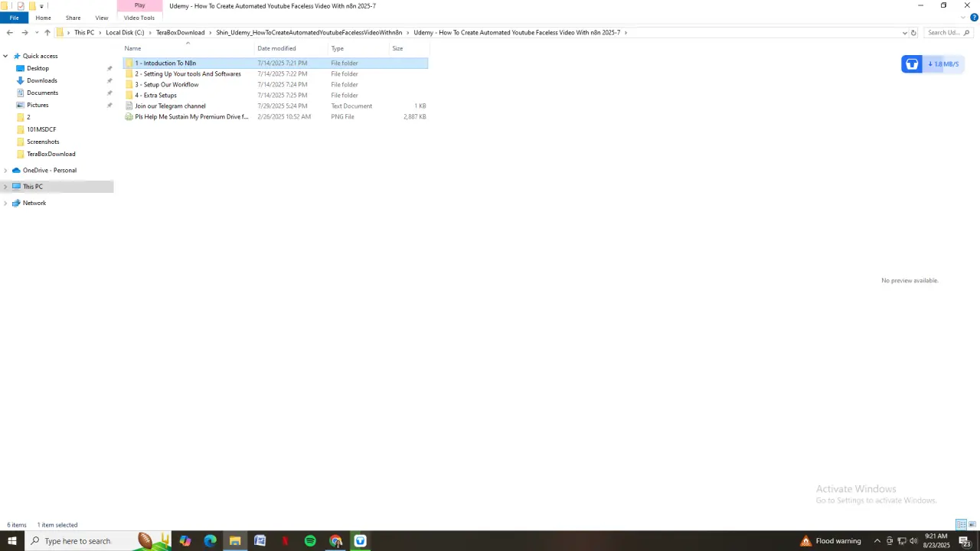Refresh the current folder
980x551 pixels.
[x=913, y=33]
